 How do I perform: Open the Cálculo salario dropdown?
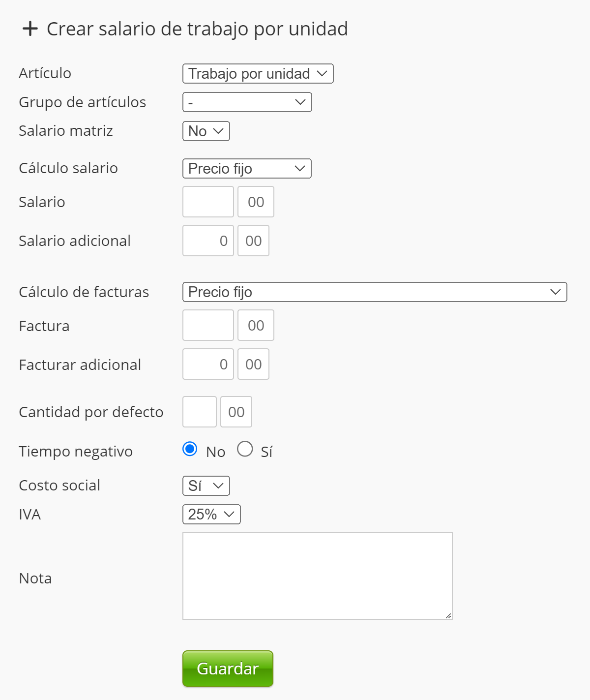tap(247, 169)
